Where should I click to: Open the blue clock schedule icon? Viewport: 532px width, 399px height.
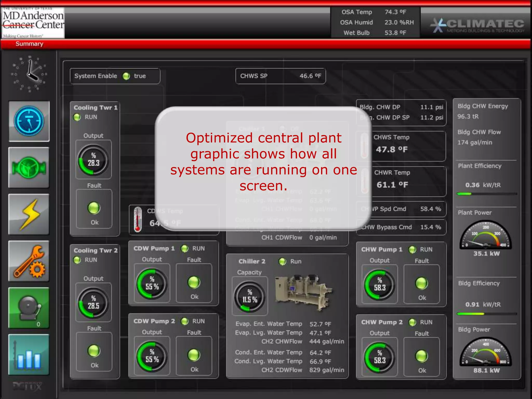(29, 121)
